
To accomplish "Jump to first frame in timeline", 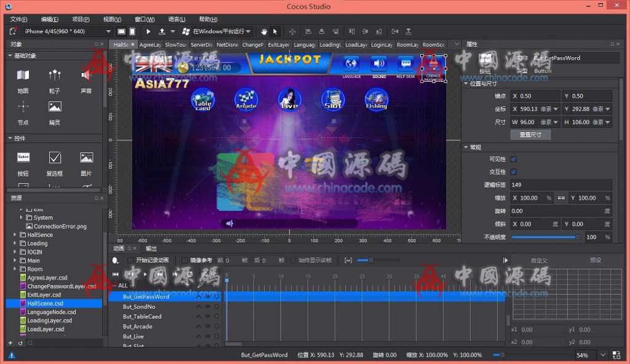I will point(115,274).
